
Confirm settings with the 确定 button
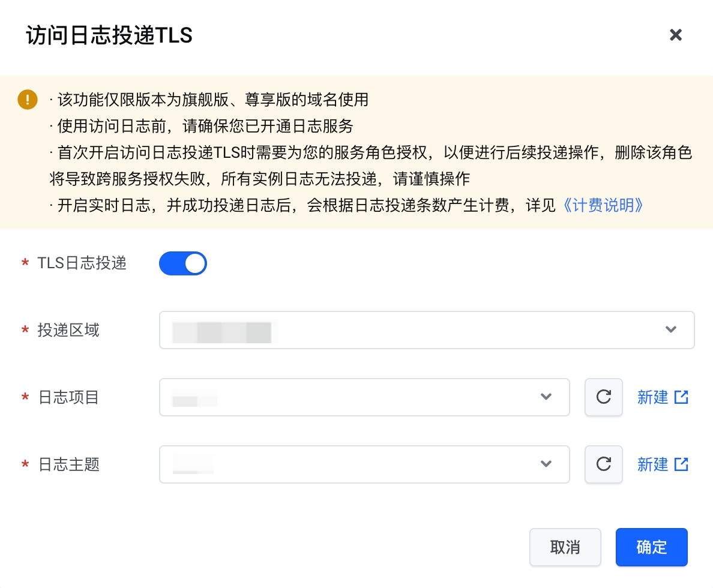652,547
